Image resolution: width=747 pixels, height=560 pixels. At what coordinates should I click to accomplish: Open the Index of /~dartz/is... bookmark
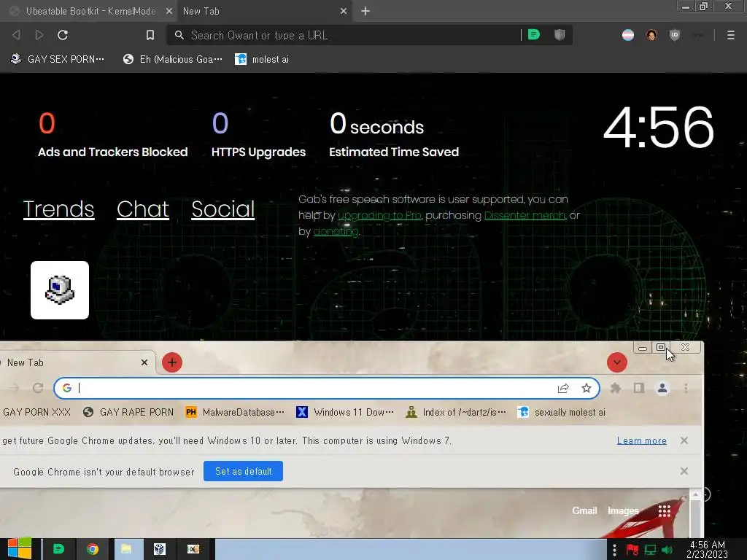(x=456, y=413)
